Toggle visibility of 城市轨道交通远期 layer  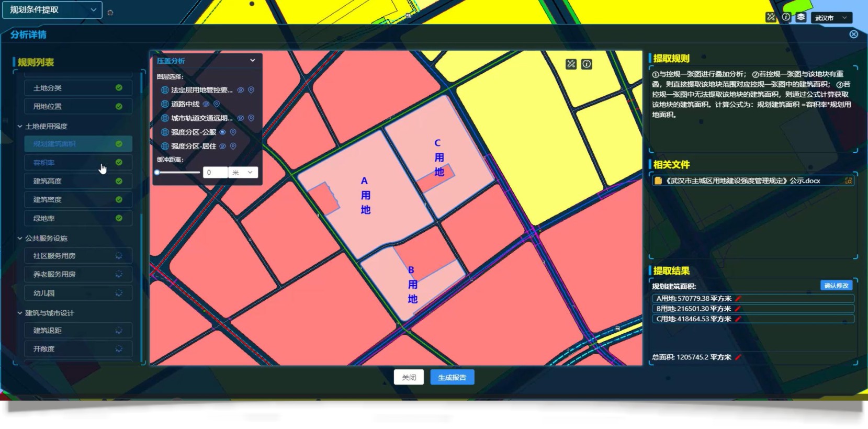240,118
